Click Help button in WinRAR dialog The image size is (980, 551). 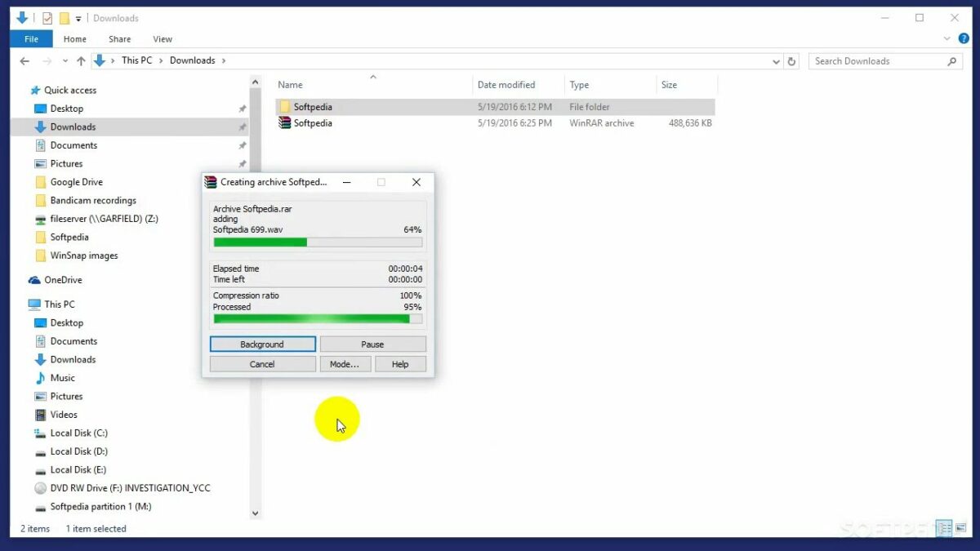click(400, 364)
